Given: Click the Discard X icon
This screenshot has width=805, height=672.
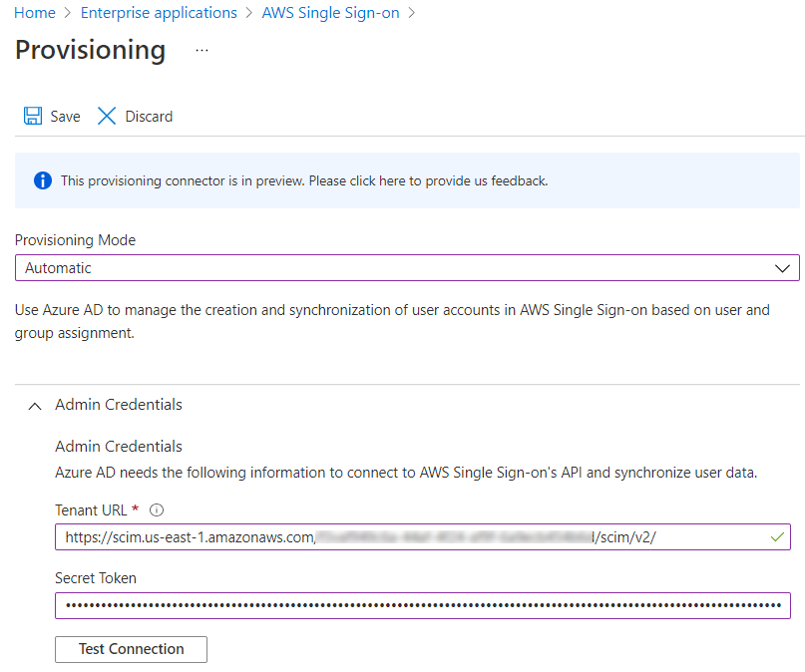Looking at the screenshot, I should tap(107, 117).
